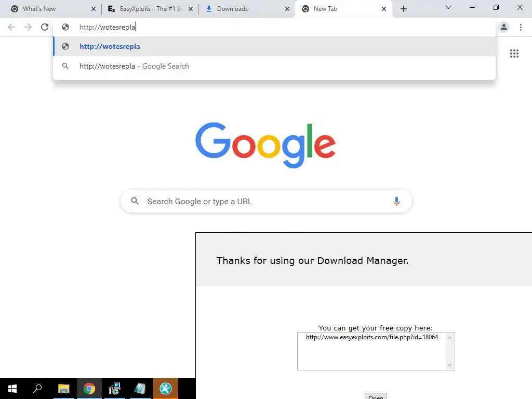Click the globe icon beside the http://wotesrepla suggestion

point(65,46)
